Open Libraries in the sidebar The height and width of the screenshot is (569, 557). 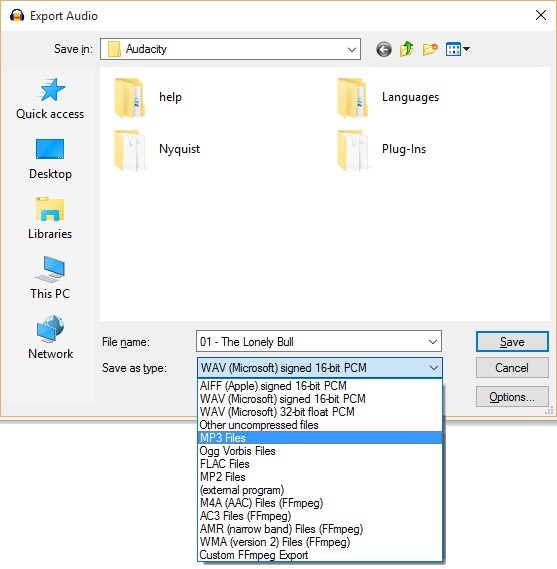pos(50,218)
